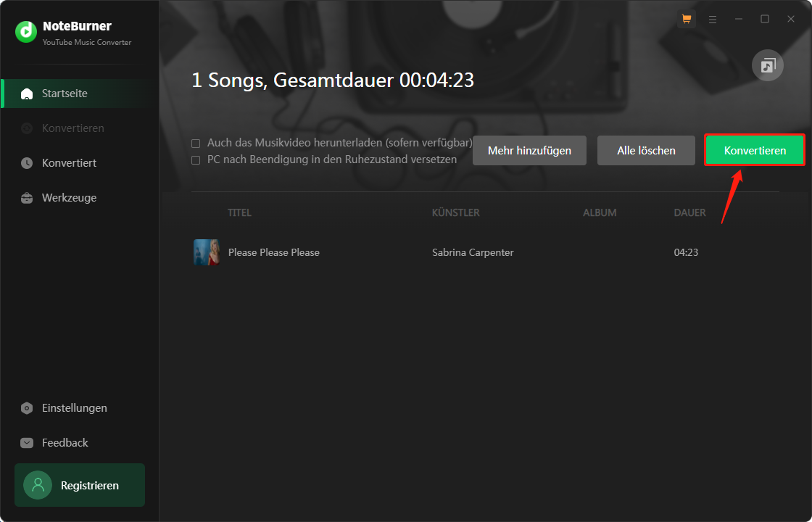Tick PC nach Beendigung Ruhezustand checkbox

pyautogui.click(x=196, y=160)
